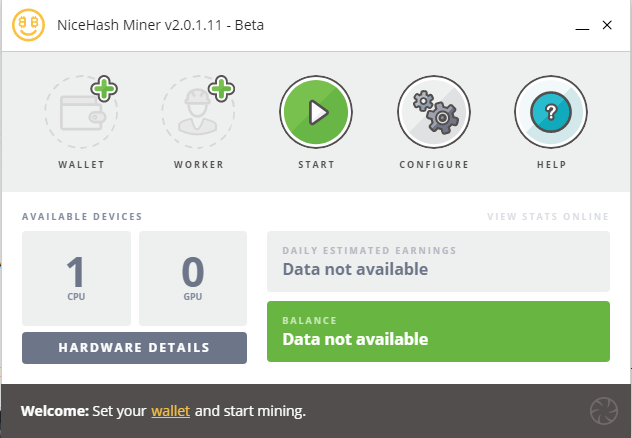Click the NiceHash smiley logo
Image resolution: width=632 pixels, height=438 pixels.
[x=28, y=25]
